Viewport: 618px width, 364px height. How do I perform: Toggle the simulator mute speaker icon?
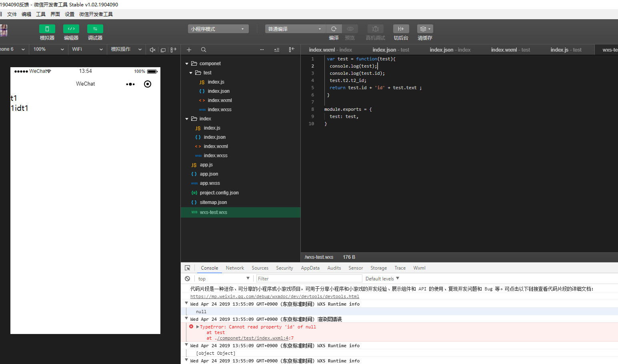click(152, 50)
